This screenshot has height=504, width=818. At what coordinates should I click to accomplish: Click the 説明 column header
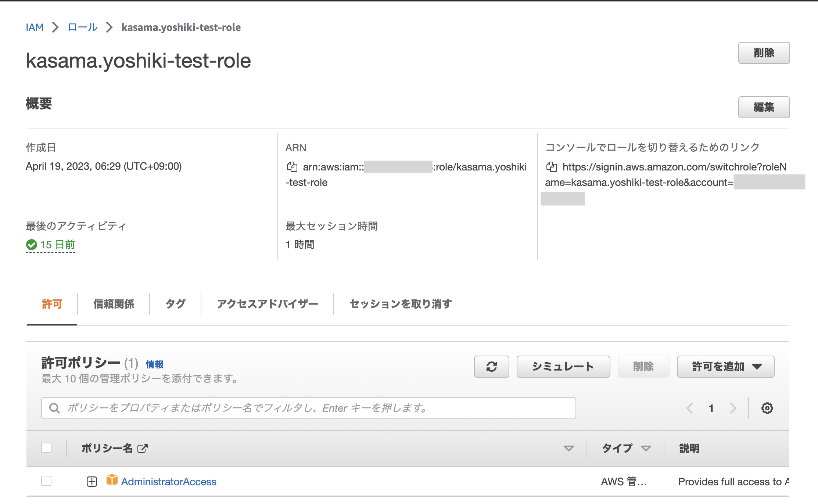tap(689, 449)
